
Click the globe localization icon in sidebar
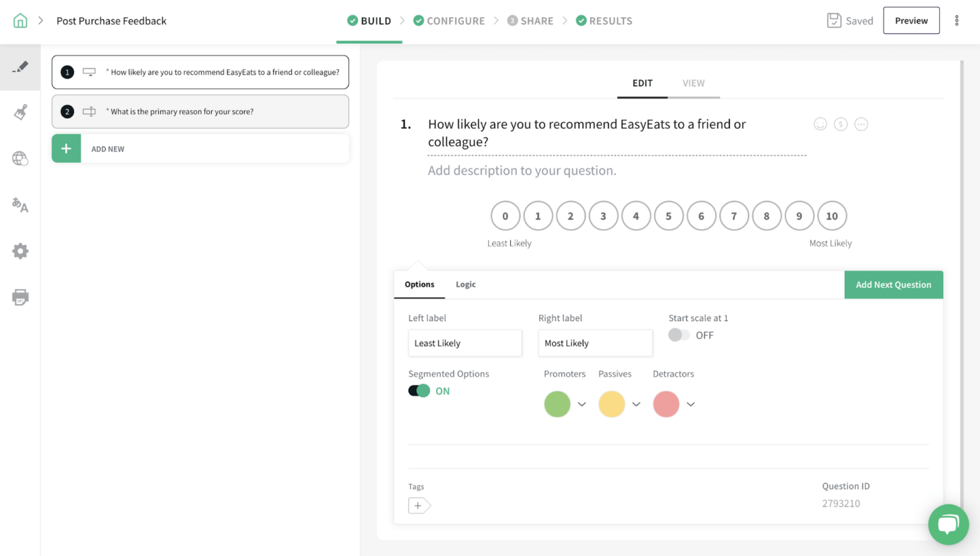(20, 158)
